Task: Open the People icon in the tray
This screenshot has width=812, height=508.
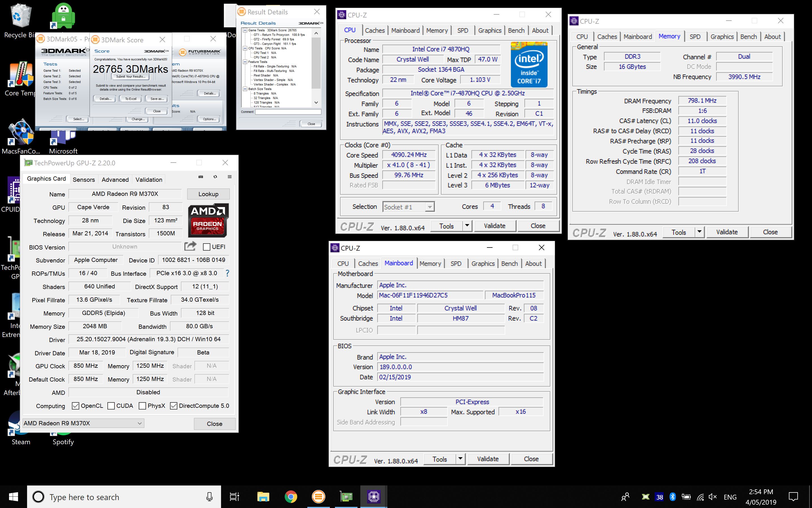Action: coord(625,497)
